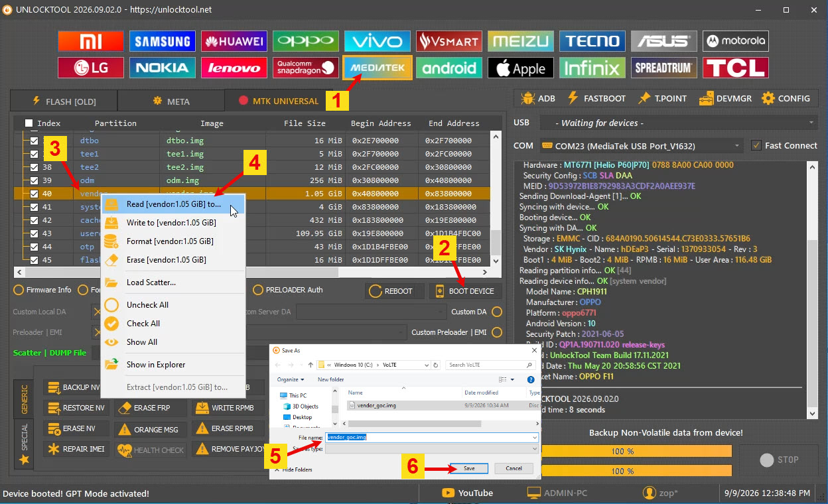This screenshot has height=504, width=828.
Task: Select Erase vendor context menu entry
Action: point(172,259)
